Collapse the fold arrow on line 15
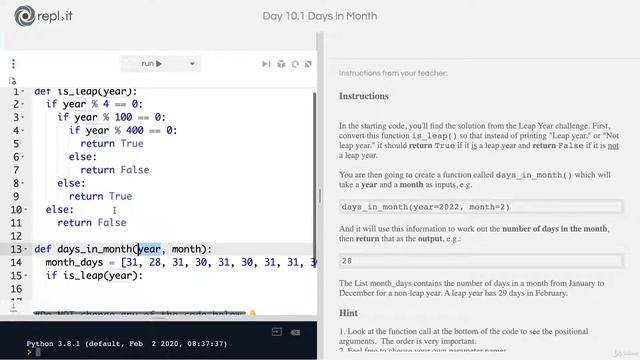Viewport: 640px width, 360px height. (x=26, y=276)
